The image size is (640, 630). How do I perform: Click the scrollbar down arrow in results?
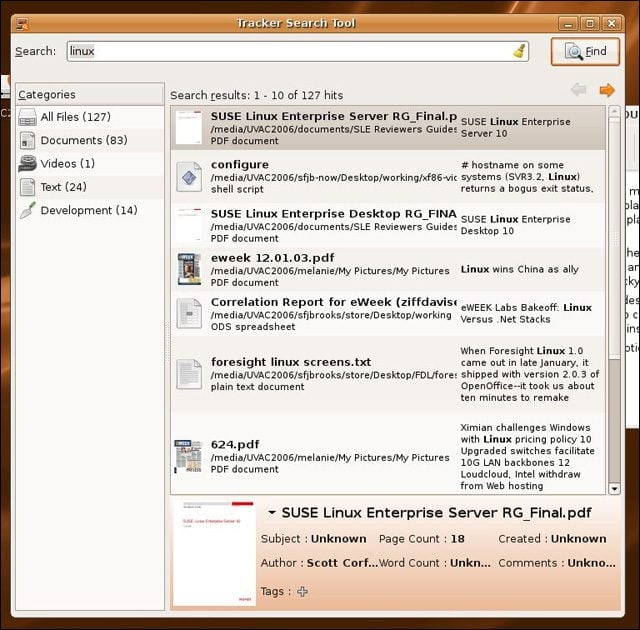pos(614,488)
